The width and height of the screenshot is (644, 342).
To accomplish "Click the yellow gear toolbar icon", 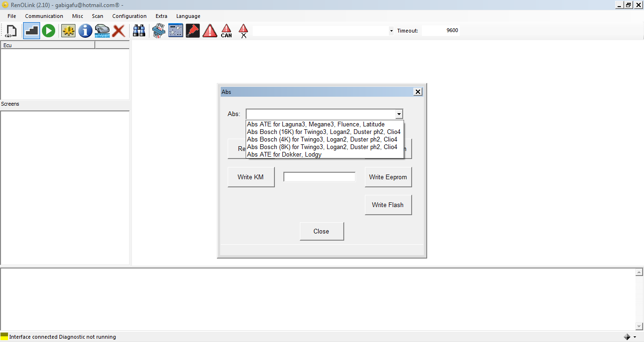I will click(x=68, y=31).
